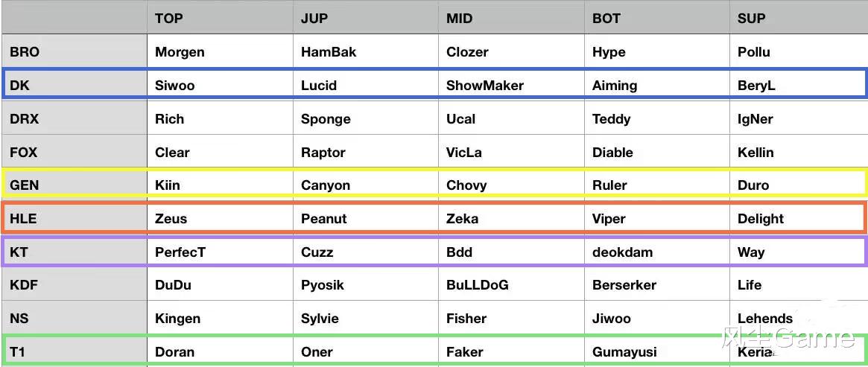Viewport: 868px width, 367px height.
Task: Click the Chovy cell in GEN row
Action: tap(511, 185)
